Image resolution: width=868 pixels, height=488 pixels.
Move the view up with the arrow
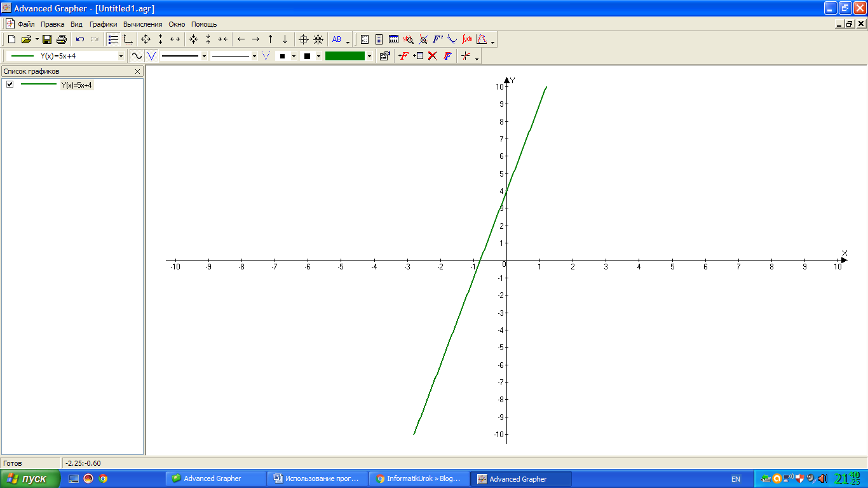coord(270,39)
